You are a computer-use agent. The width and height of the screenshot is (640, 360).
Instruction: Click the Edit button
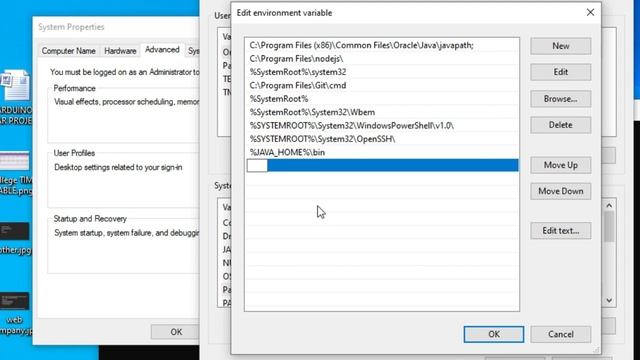(560, 72)
